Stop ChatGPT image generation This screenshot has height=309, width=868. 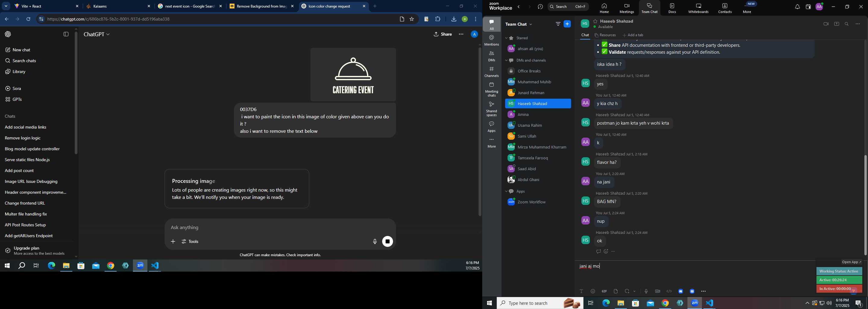(x=388, y=241)
